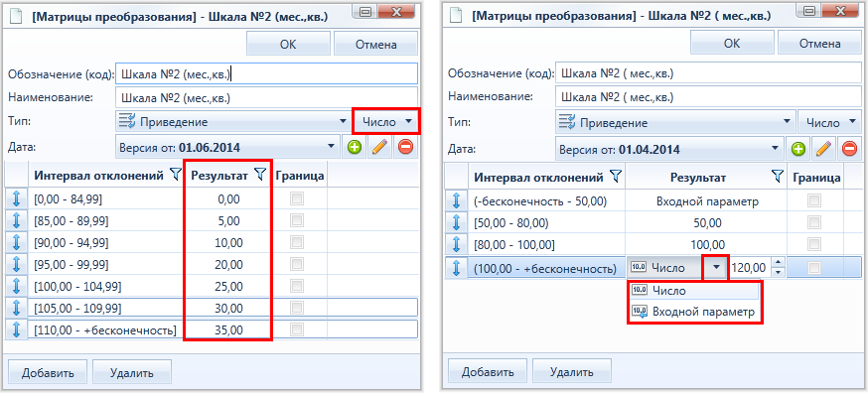
Task: Click Добавить button in left window
Action: (x=47, y=372)
